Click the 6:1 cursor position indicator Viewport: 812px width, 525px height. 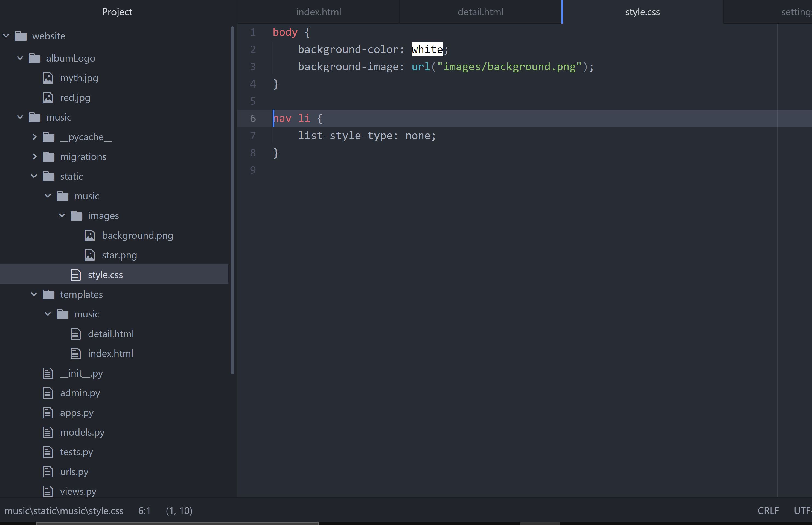(144, 510)
